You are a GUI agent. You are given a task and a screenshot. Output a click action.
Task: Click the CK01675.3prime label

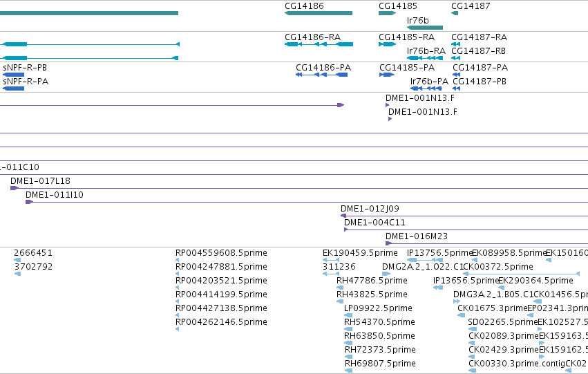click(x=493, y=308)
